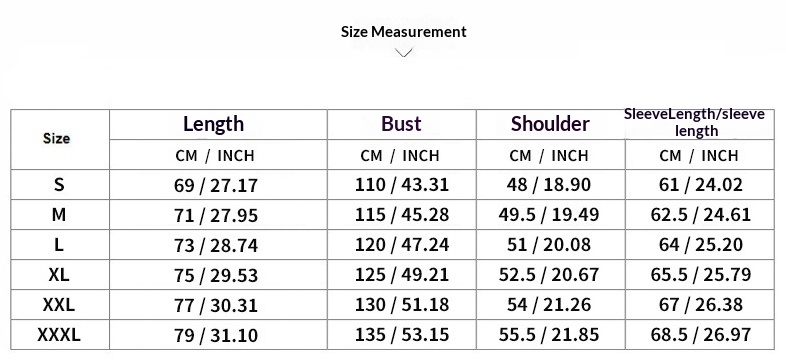This screenshot has height=363, width=786.
Task: Click the SleeveLength/sleeve length header
Action: pos(694,122)
